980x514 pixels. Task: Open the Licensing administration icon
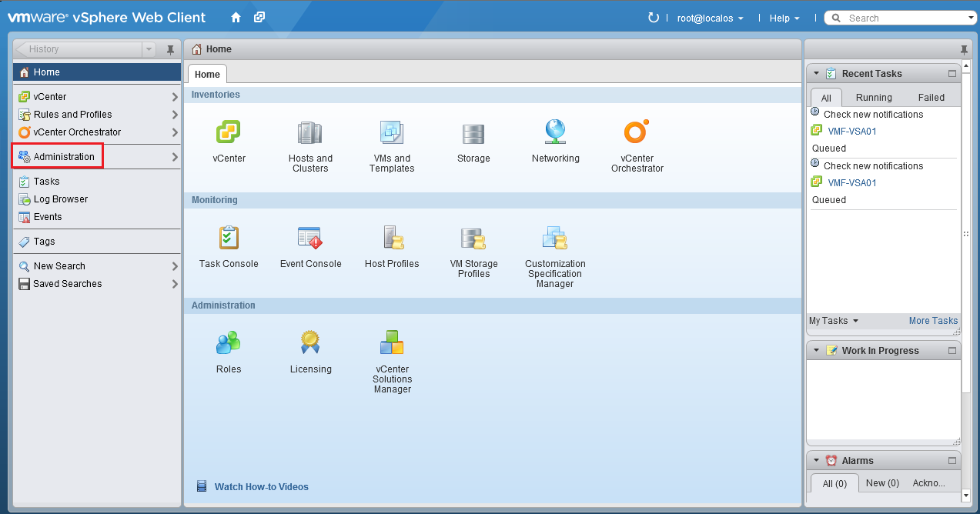click(x=310, y=343)
